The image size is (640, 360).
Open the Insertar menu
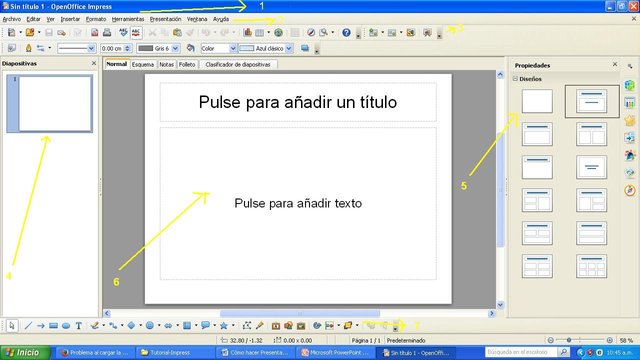pyautogui.click(x=70, y=19)
